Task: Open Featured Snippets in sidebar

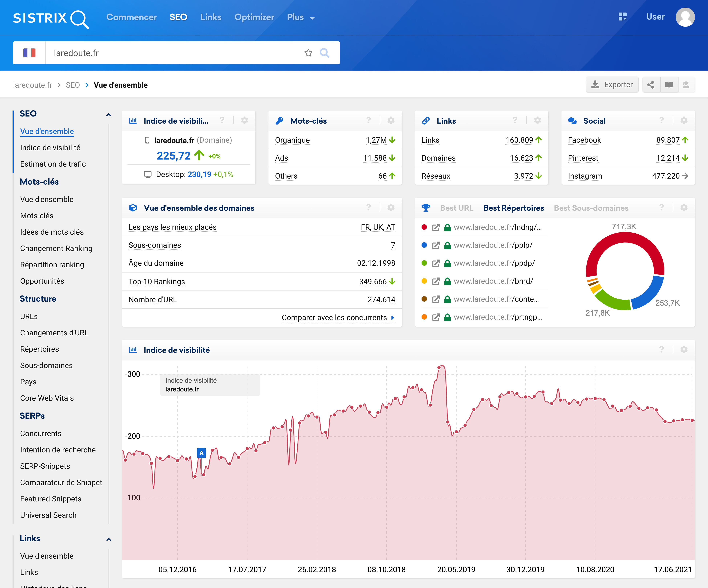Action: (51, 499)
